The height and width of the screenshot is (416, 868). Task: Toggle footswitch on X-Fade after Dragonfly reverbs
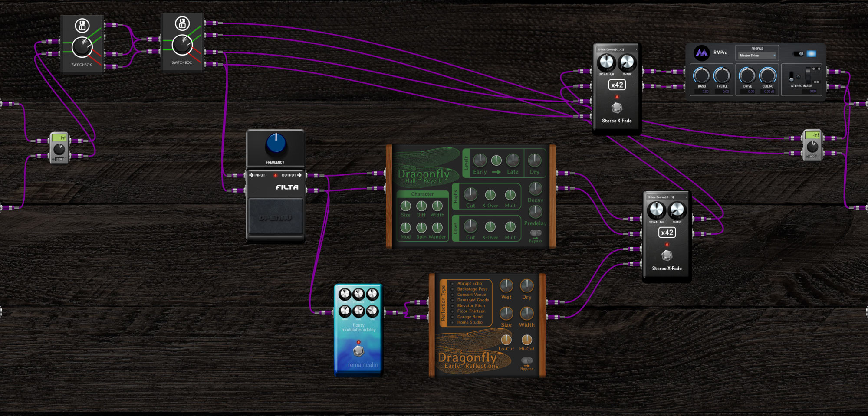(667, 255)
